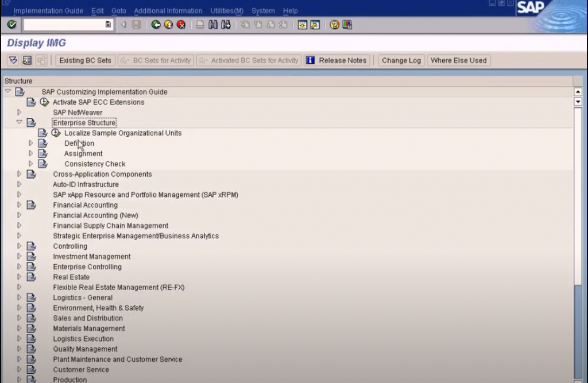The width and height of the screenshot is (588, 383).
Task: Click the yellow Exit arrow icon
Action: pyautogui.click(x=169, y=25)
